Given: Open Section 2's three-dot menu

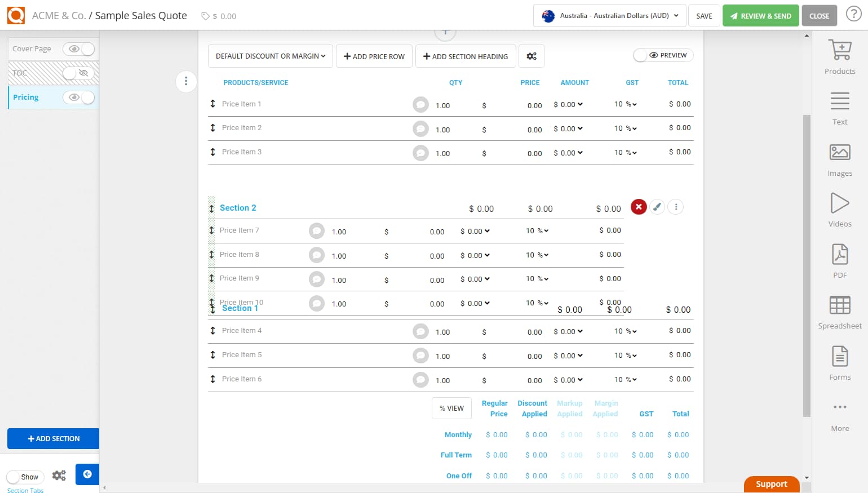Looking at the screenshot, I should click(x=675, y=207).
